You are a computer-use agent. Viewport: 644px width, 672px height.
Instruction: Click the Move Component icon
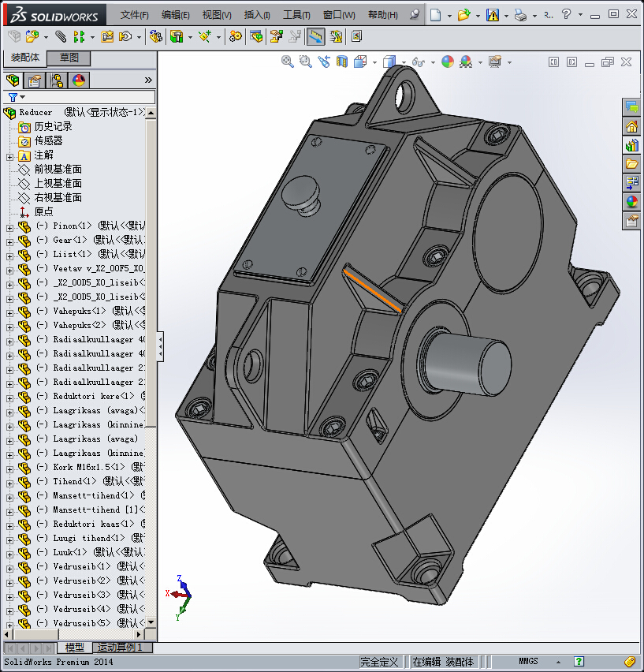pyautogui.click(x=125, y=36)
